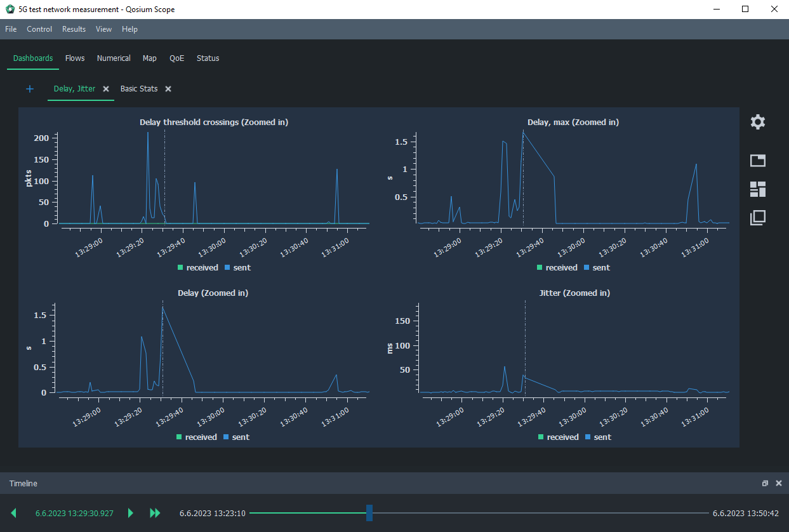Click the grid dashboard layout icon
This screenshot has height=532, width=789.
757,189
